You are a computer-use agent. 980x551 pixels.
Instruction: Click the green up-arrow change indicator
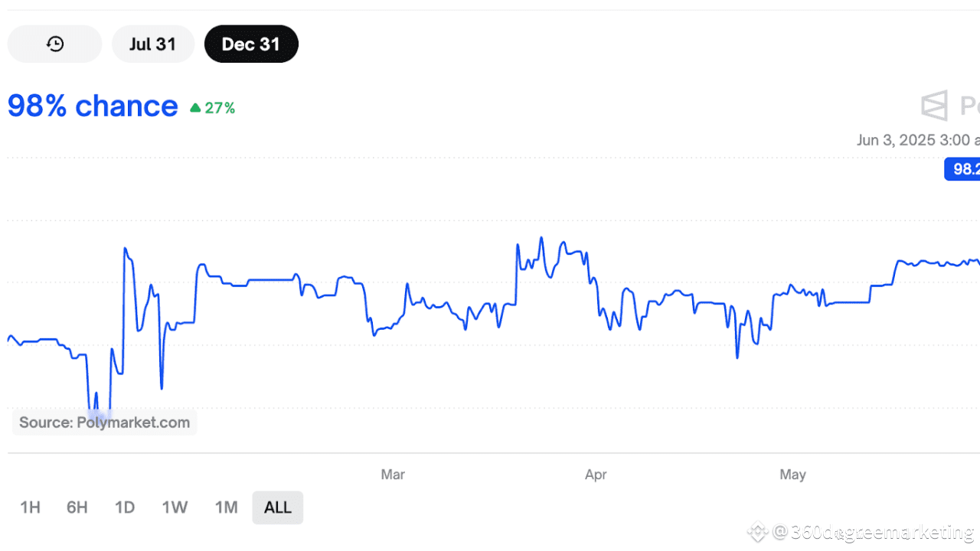point(195,108)
